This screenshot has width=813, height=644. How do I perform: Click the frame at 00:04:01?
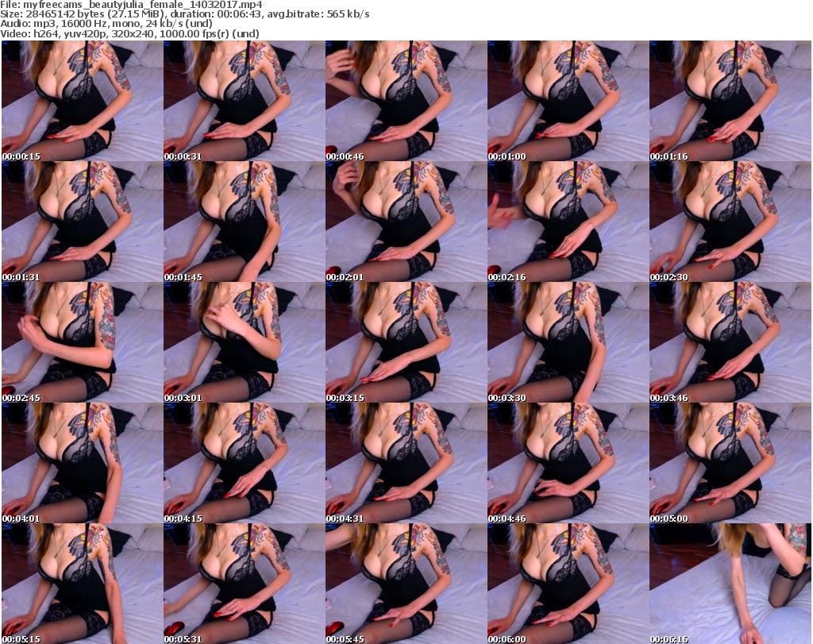[83, 463]
